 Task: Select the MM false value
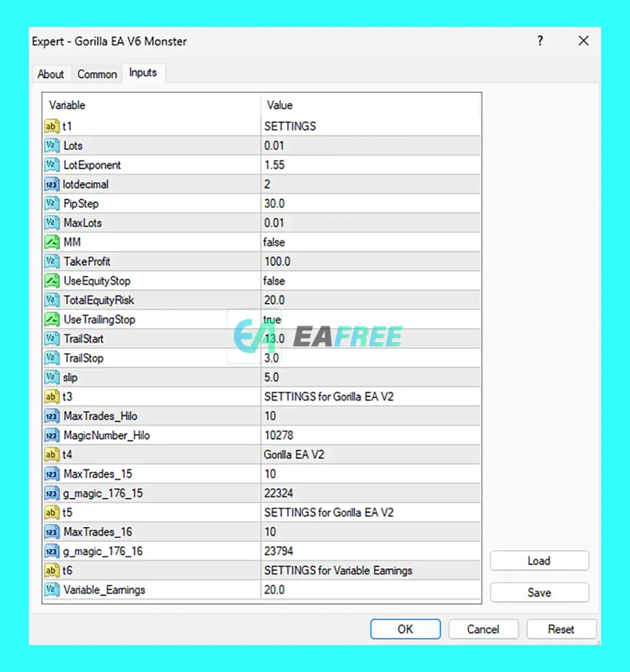tap(371, 242)
